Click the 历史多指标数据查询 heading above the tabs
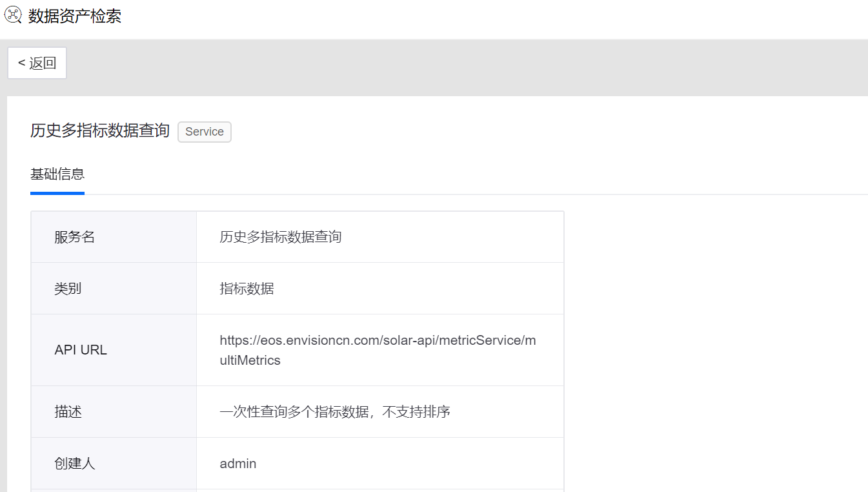 point(100,131)
